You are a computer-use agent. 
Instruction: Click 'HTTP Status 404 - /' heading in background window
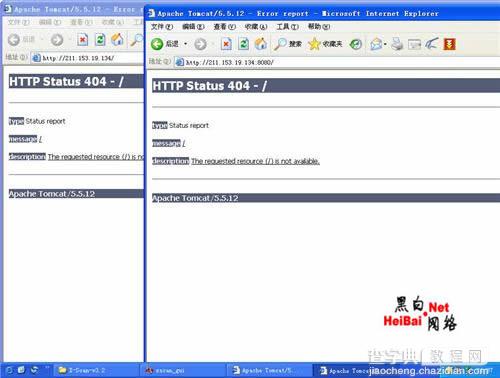coord(66,81)
